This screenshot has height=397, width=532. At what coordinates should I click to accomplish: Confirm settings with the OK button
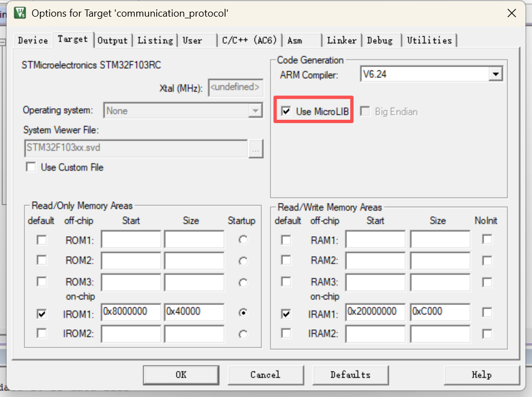(181, 375)
